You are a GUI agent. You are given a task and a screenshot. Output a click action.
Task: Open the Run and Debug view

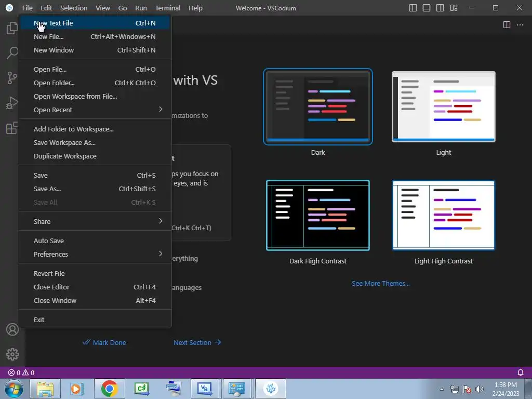pyautogui.click(x=12, y=103)
